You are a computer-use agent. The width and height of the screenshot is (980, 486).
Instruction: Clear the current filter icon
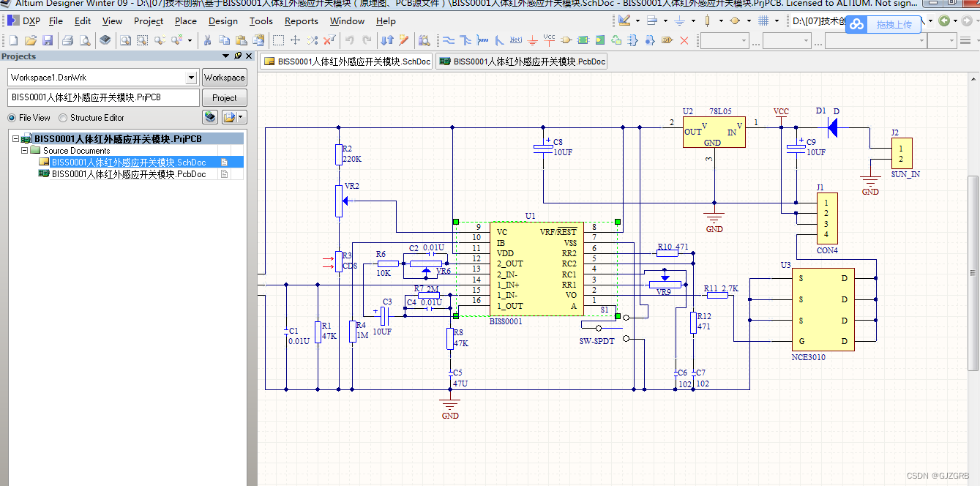329,40
